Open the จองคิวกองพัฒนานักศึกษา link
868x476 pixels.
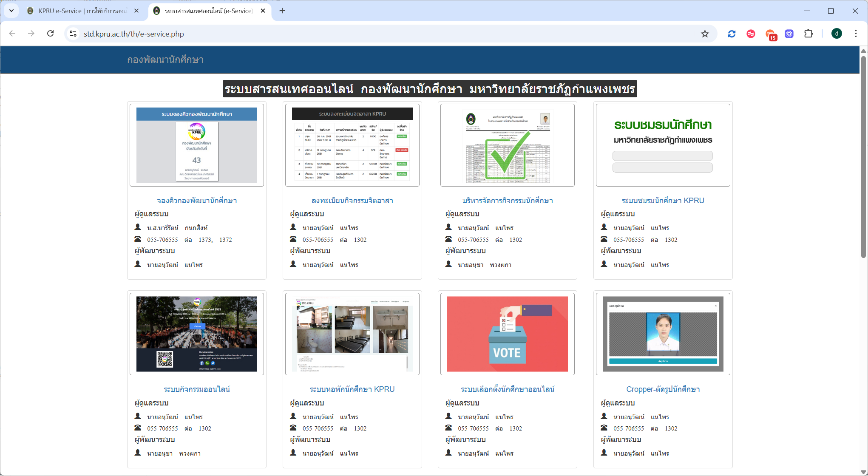196,200
